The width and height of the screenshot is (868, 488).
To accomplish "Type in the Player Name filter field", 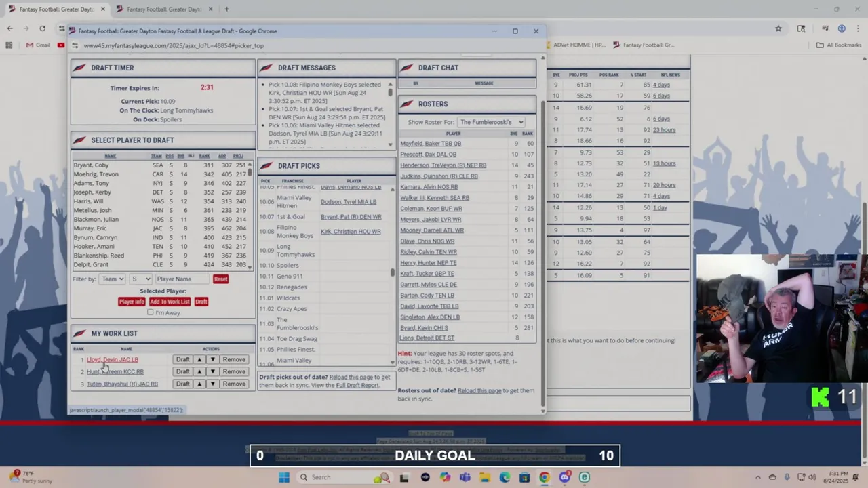I will tap(182, 279).
